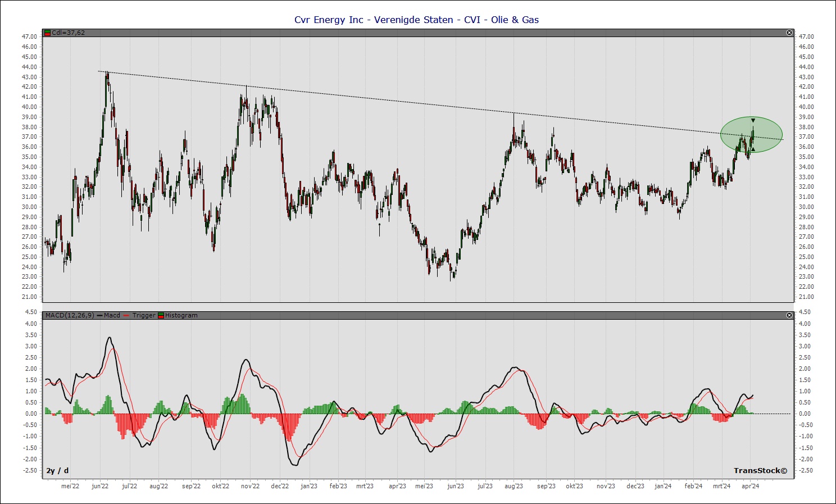Click the black Macd line legend marker
The image size is (836, 504).
(x=100, y=316)
